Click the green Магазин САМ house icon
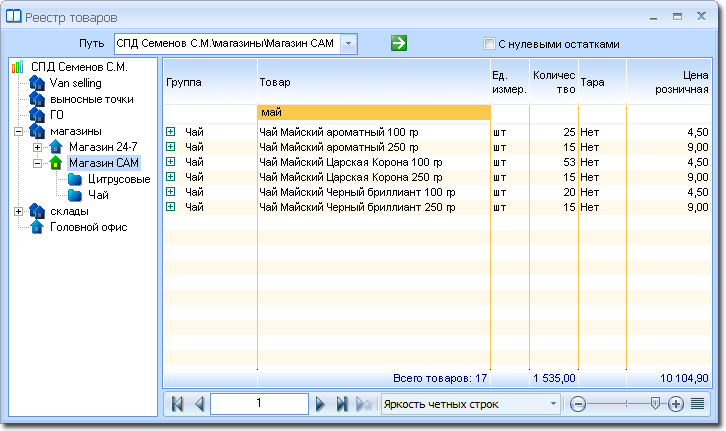 [56, 162]
